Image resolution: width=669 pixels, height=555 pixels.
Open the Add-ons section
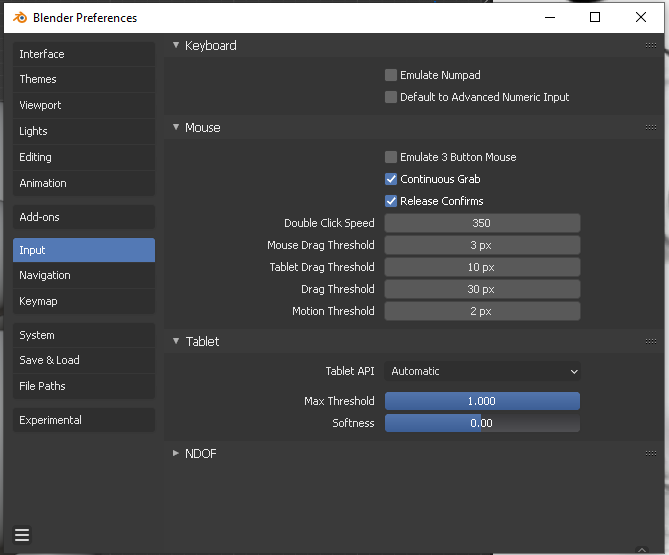click(84, 217)
